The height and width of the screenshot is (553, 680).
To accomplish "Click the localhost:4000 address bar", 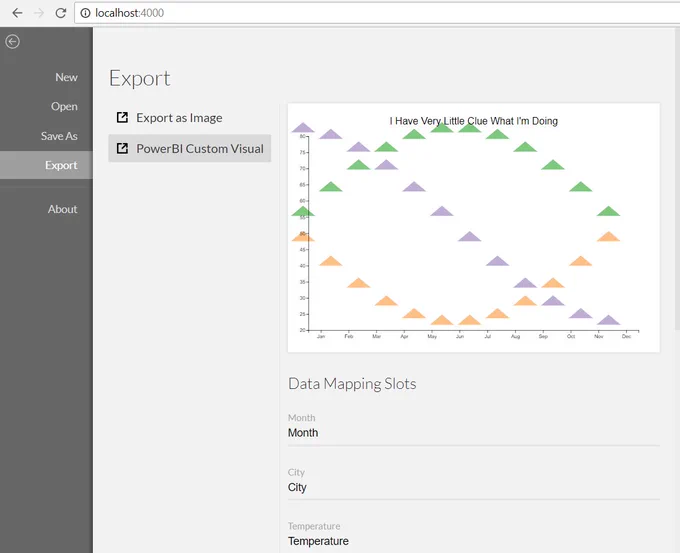I will [x=376, y=13].
